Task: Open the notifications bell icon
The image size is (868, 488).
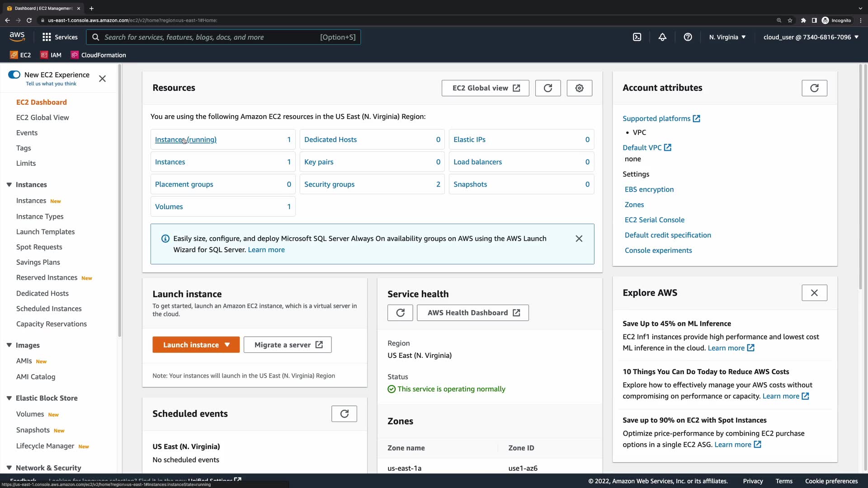Action: [662, 37]
